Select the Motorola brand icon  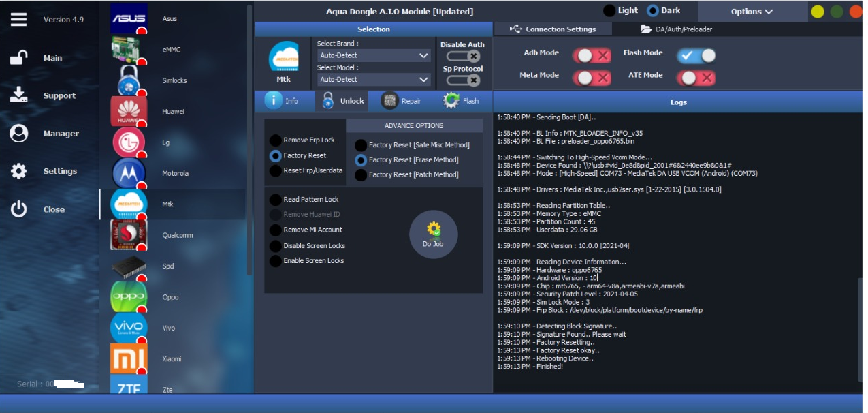pyautogui.click(x=129, y=173)
